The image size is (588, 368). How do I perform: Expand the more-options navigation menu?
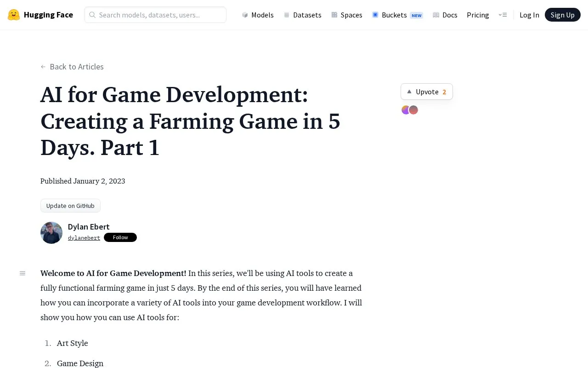point(503,15)
